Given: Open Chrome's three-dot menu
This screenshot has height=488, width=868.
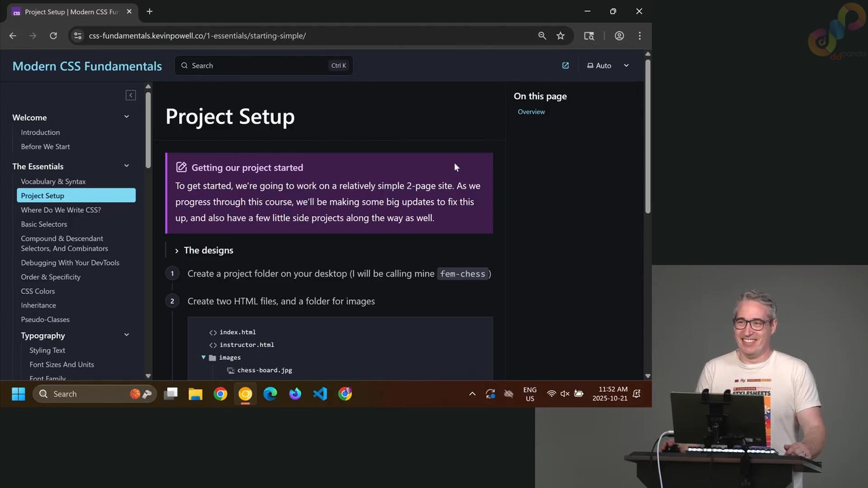Looking at the screenshot, I should pos(639,36).
